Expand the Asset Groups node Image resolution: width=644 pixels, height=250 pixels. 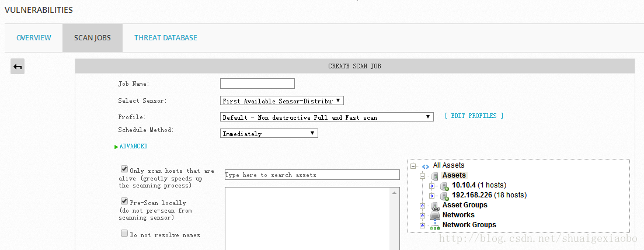422,206
